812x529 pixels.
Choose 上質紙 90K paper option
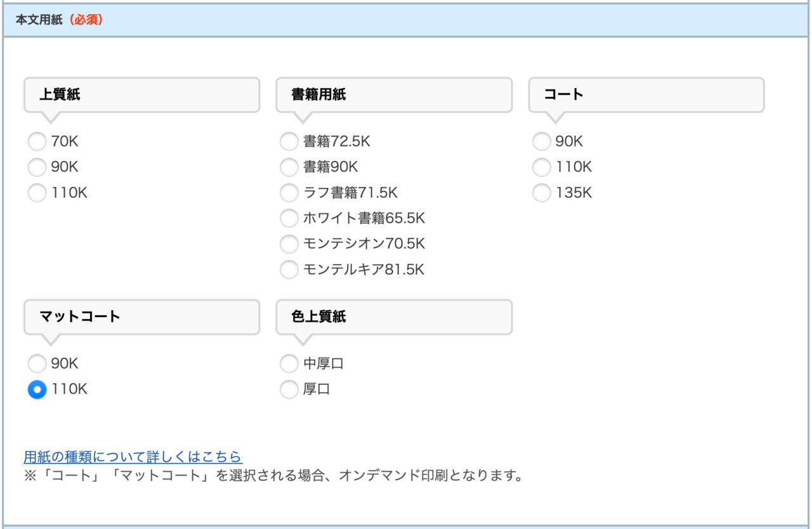37,167
